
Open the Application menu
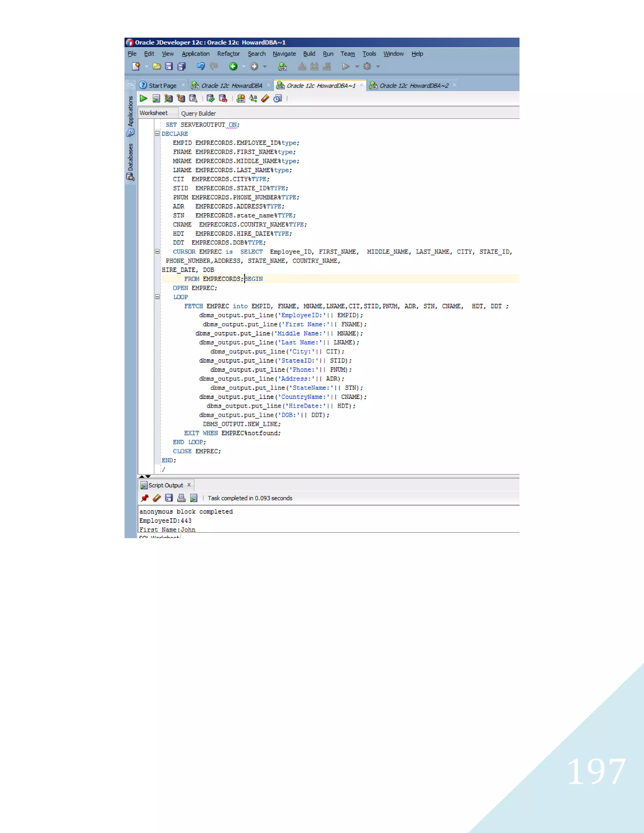[x=196, y=54]
